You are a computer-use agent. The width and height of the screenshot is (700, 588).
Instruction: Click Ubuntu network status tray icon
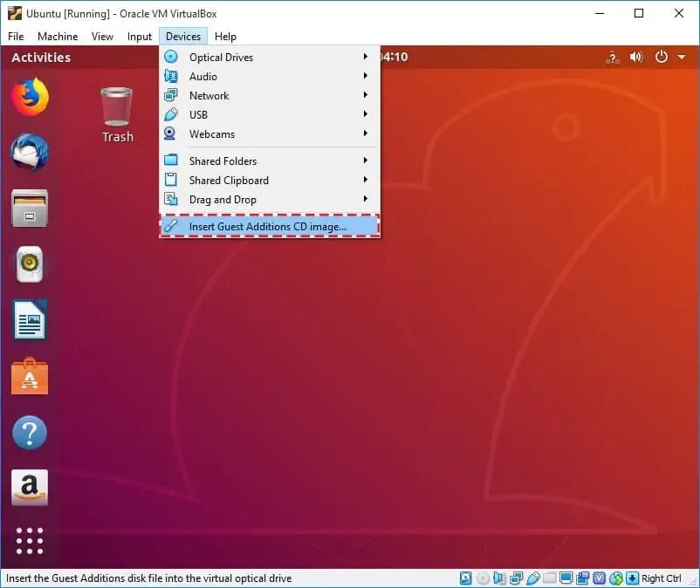(613, 57)
